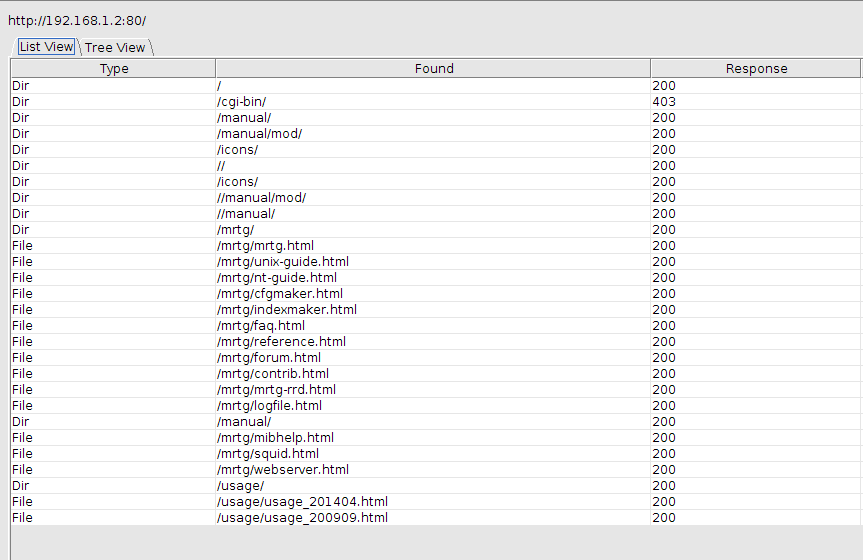Sort by the Found column header

(x=433, y=69)
